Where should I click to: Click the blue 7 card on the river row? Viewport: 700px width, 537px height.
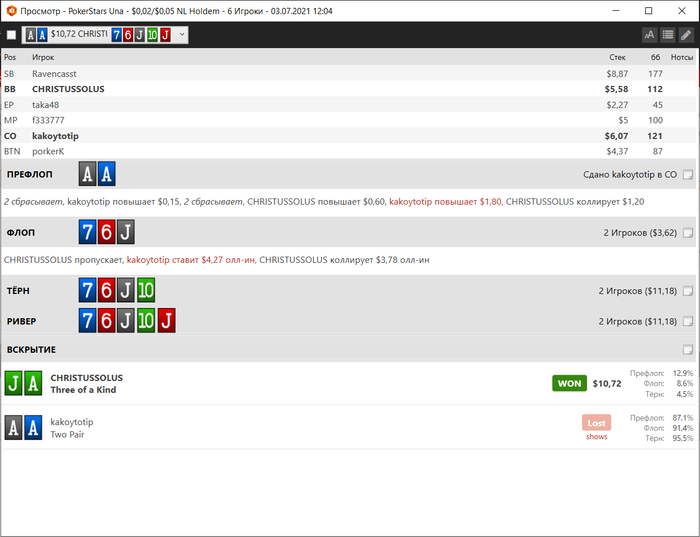click(88, 321)
